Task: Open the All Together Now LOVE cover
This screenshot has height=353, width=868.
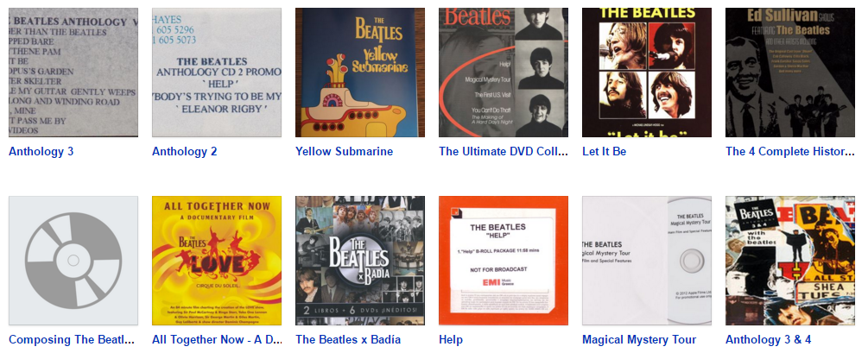Action: pos(217,261)
